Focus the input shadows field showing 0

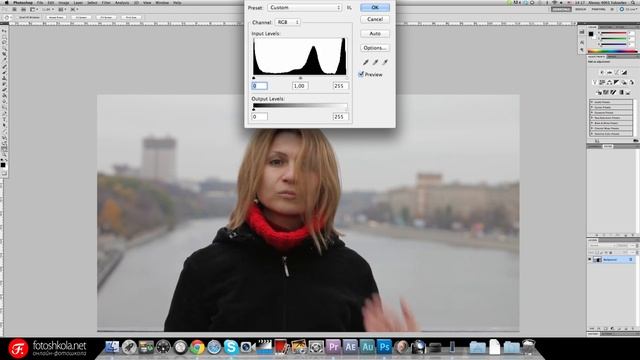(260, 86)
